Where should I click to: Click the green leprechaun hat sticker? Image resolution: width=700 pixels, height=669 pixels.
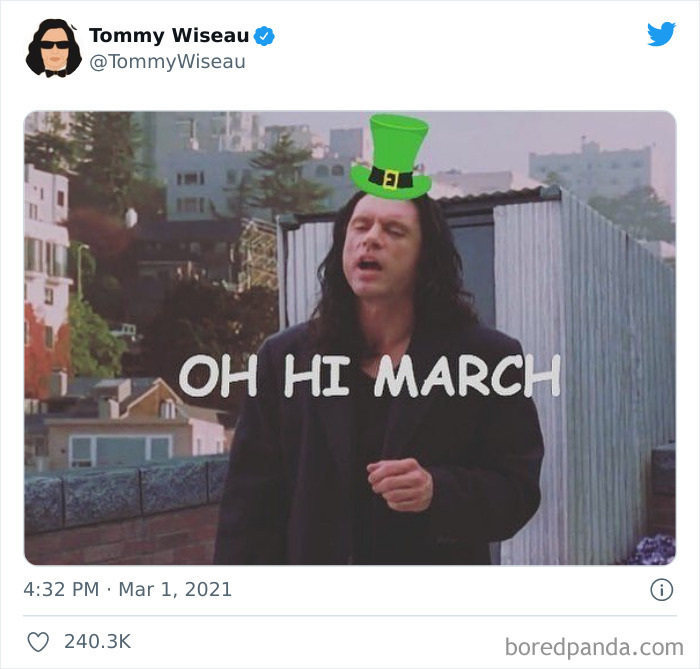point(392,156)
